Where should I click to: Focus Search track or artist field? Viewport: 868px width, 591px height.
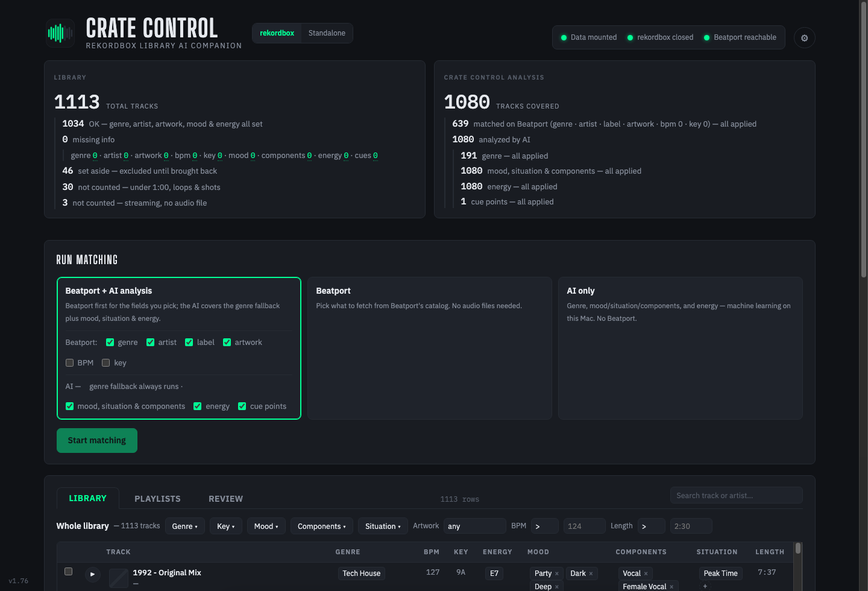736,495
